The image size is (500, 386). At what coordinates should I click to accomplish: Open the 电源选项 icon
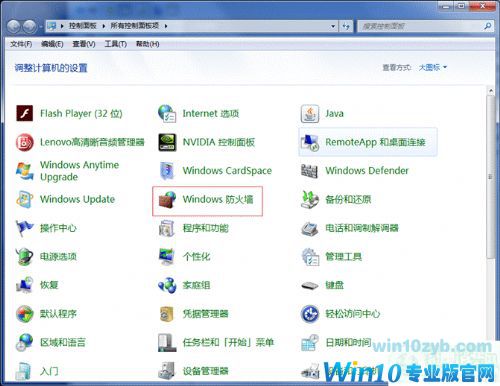[x=25, y=257]
